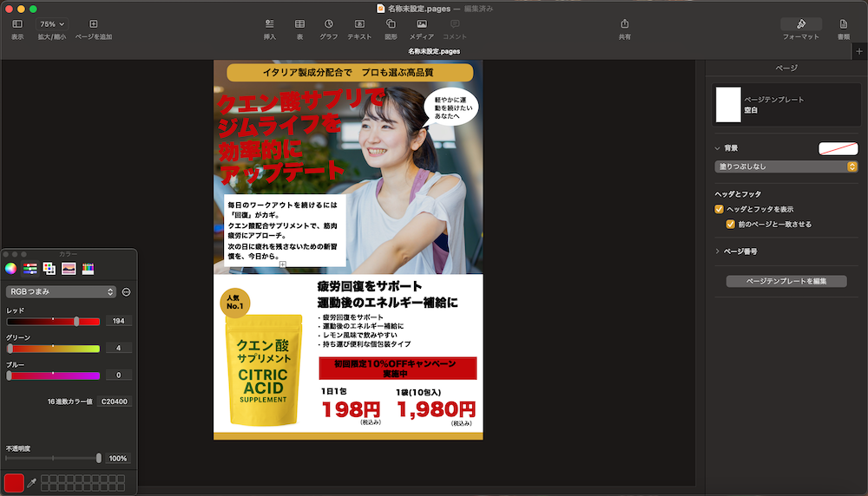Open the 塗りつぶしなし fill dropdown
The image size is (868, 496).
coord(786,166)
